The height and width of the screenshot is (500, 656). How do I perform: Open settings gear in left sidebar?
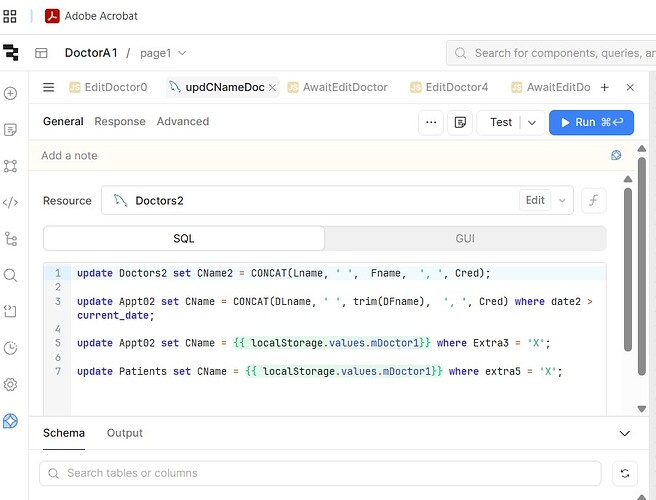[x=10, y=385]
